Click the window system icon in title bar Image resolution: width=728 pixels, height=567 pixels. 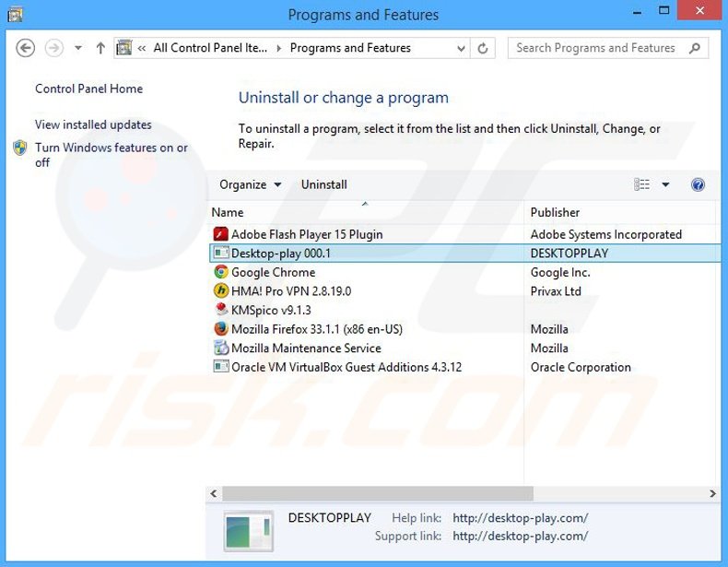point(15,15)
